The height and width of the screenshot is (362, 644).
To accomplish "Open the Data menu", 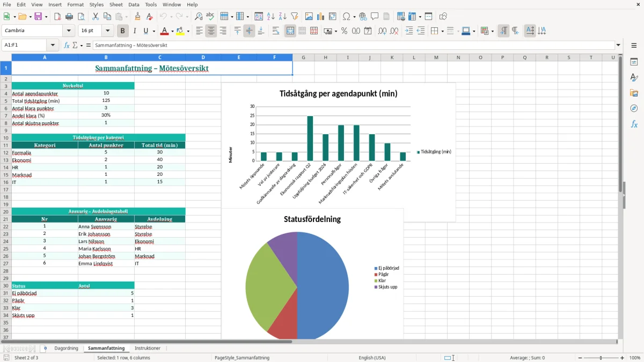I will click(x=134, y=4).
